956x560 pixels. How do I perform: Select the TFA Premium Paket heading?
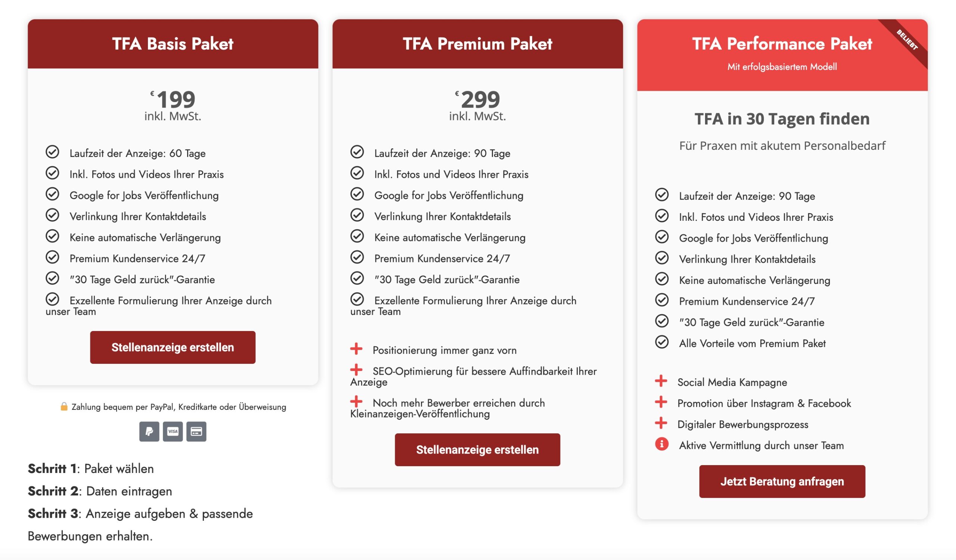coord(477,44)
